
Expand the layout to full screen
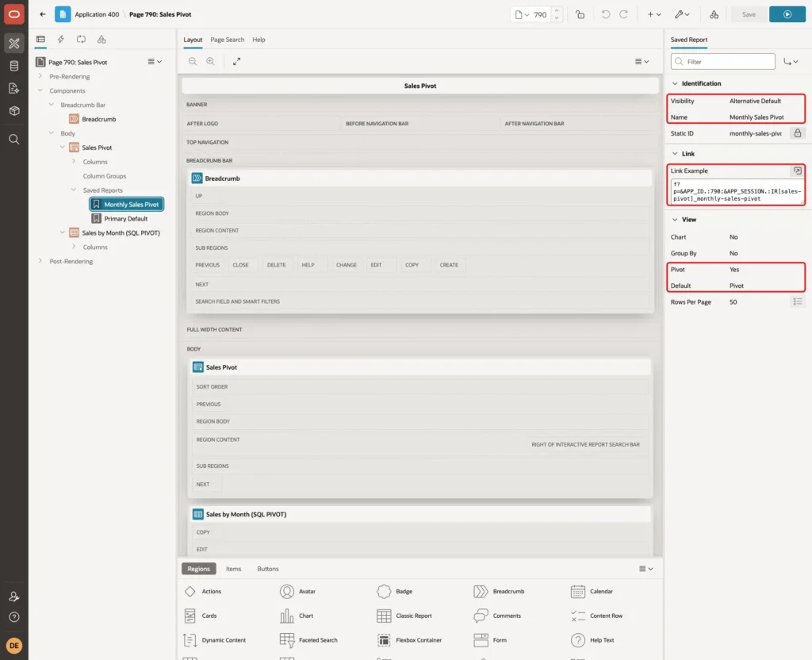point(236,62)
